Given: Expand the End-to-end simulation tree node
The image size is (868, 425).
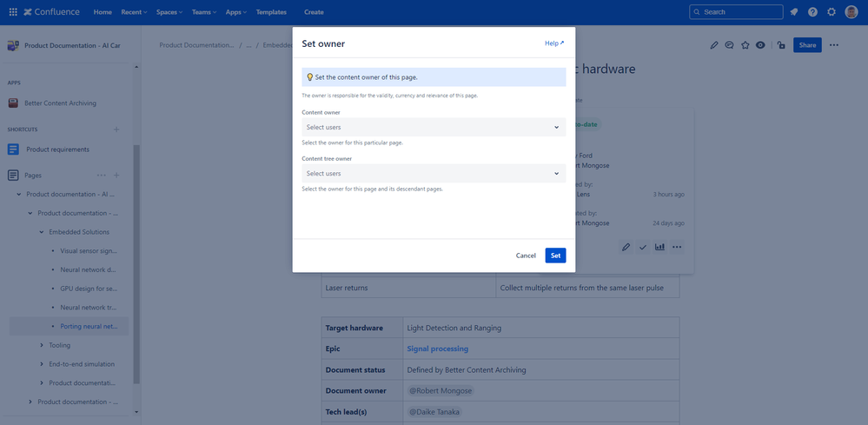Looking at the screenshot, I should tap(42, 364).
